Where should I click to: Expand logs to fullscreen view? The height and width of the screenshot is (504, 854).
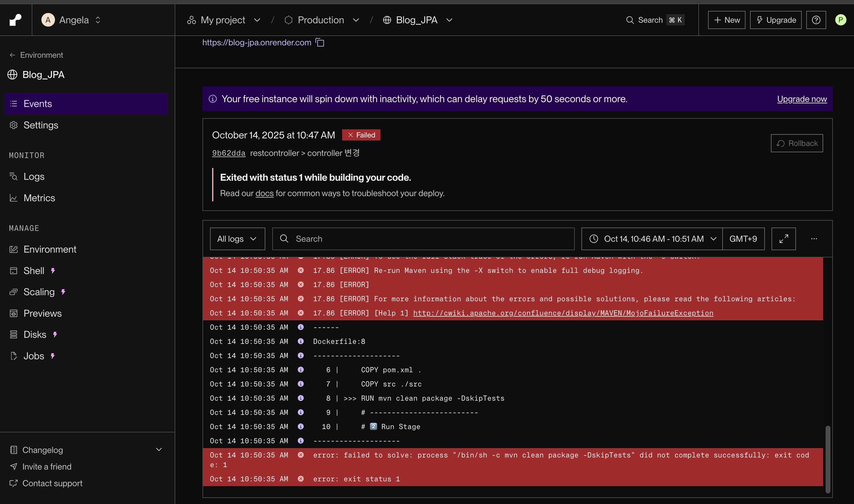click(783, 239)
